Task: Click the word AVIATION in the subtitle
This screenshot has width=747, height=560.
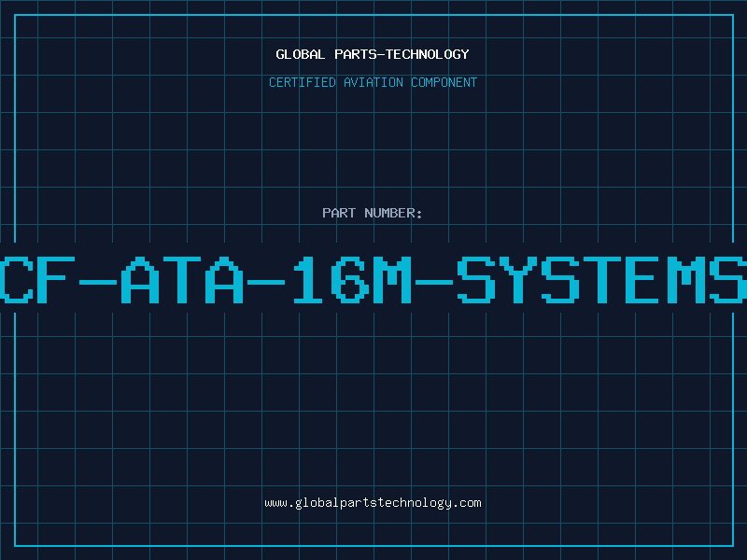Action: 373,82
